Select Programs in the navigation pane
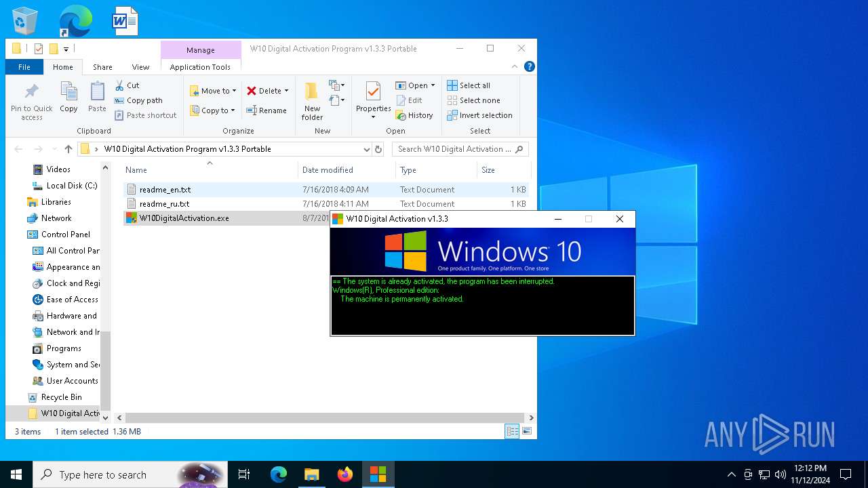This screenshot has width=868, height=488. point(64,348)
